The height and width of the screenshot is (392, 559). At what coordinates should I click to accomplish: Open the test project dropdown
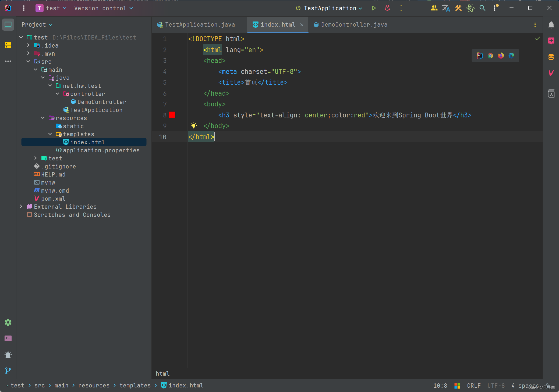51,8
